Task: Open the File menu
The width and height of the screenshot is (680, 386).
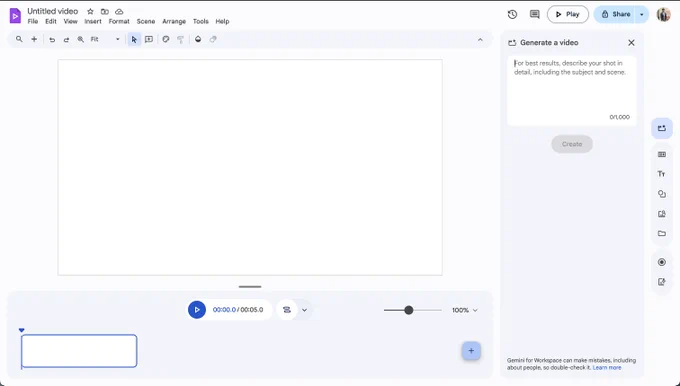Action: point(33,21)
